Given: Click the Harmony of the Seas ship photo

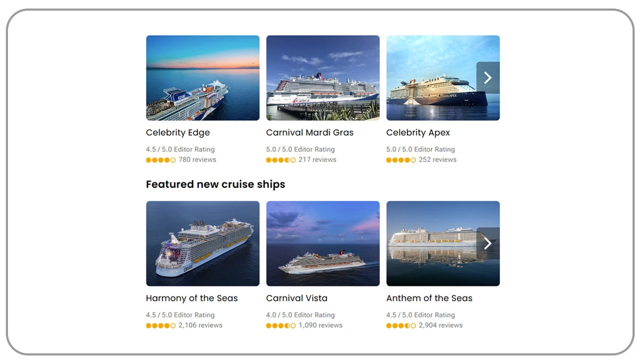Looking at the screenshot, I should (x=202, y=243).
